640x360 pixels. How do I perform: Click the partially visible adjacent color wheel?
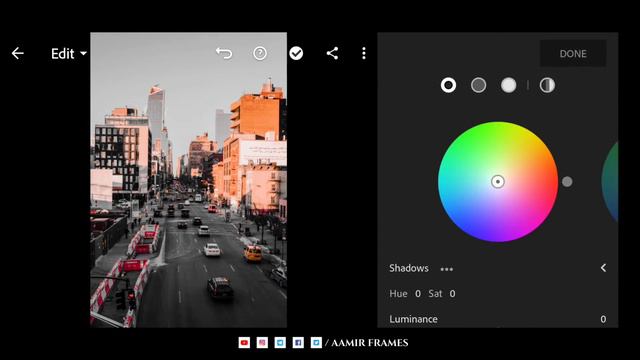click(x=610, y=182)
